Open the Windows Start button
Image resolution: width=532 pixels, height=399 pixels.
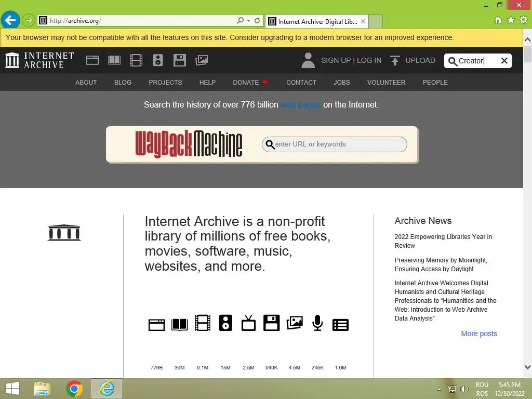pos(12,389)
